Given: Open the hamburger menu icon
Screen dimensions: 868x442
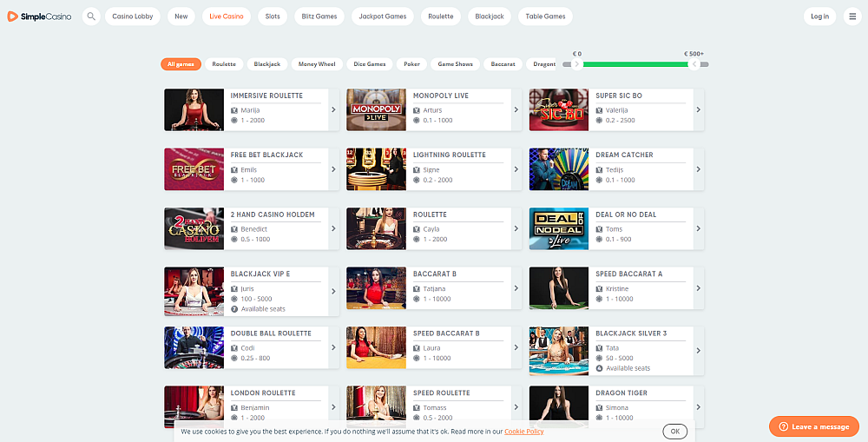Looking at the screenshot, I should pos(852,16).
